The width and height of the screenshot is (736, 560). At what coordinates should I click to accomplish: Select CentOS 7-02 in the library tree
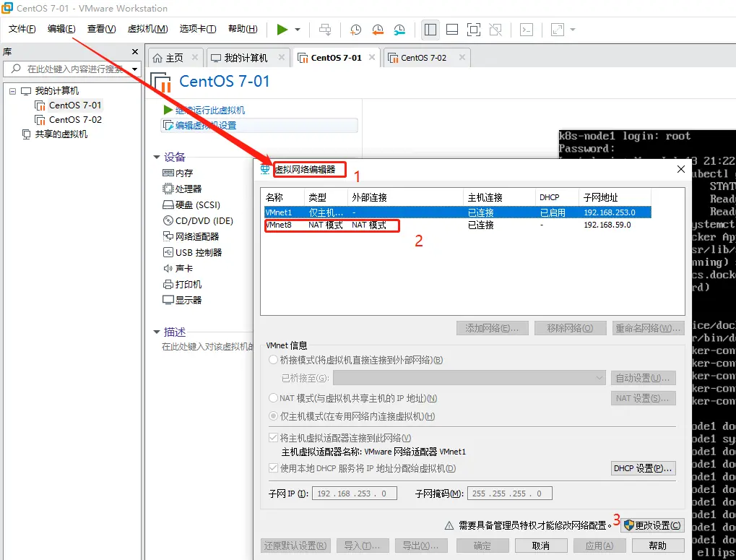point(69,120)
